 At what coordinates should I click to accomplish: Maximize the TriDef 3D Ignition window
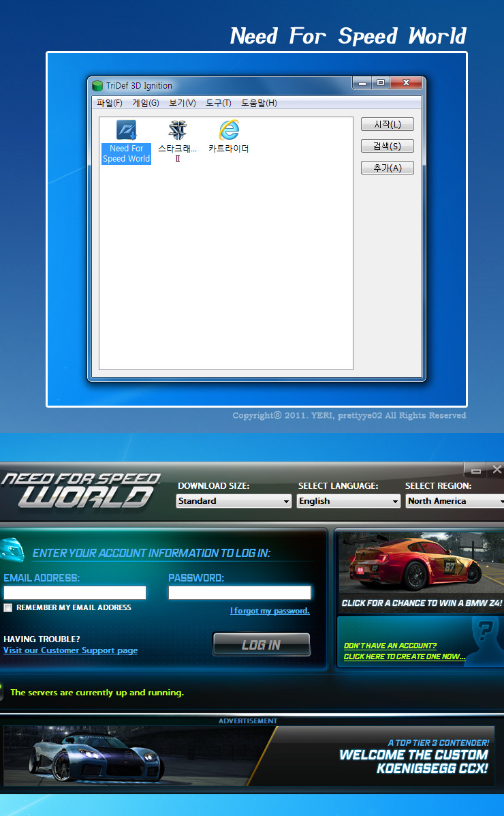[381, 82]
